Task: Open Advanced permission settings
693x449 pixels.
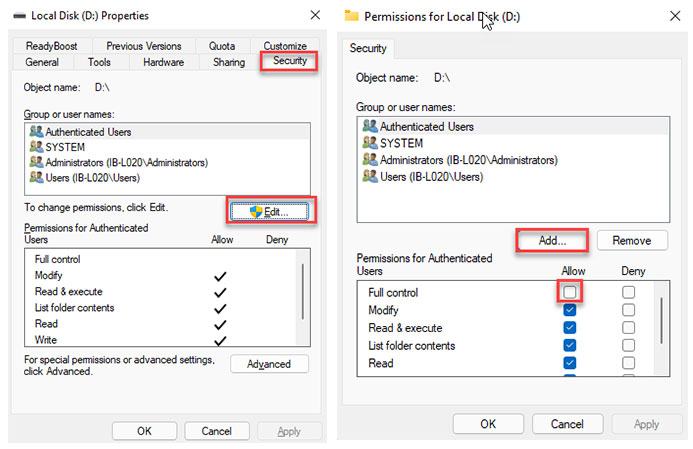Action: click(x=269, y=364)
